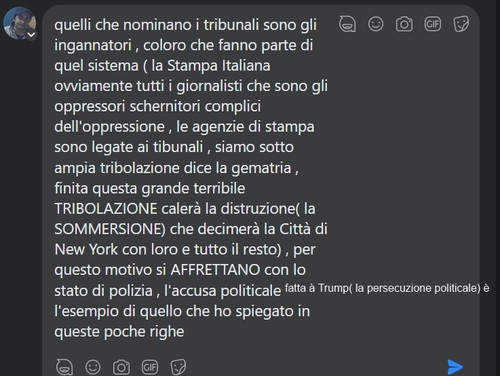Expand the chevron on the profile avatar
This screenshot has width=500, height=376.
31,35
